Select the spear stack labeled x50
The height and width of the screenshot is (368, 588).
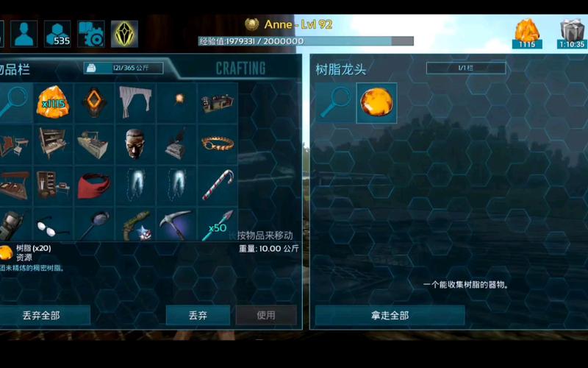click(x=218, y=224)
